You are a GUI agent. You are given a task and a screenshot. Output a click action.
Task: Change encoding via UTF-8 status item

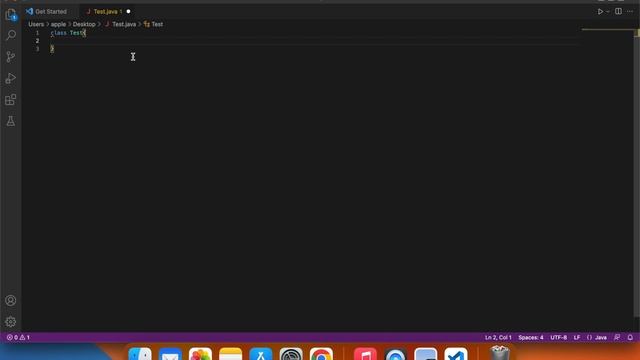pyautogui.click(x=558, y=338)
